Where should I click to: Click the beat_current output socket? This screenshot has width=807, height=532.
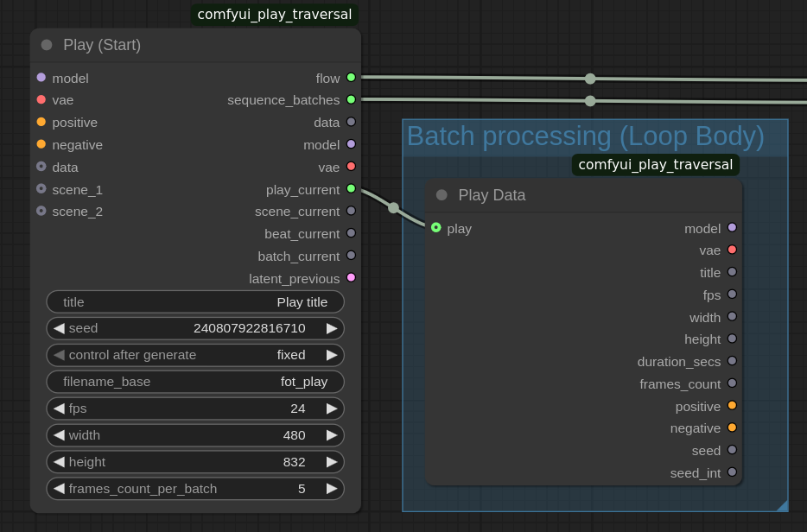pos(351,233)
